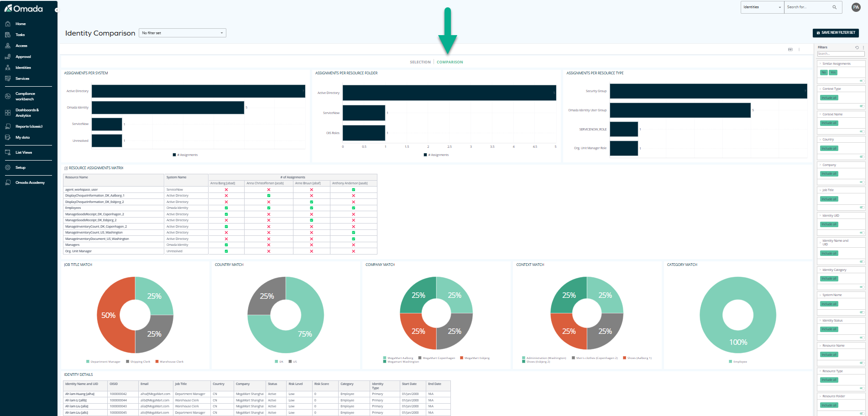Click the Compliance workbench icon
The width and height of the screenshot is (868, 416).
(x=8, y=96)
